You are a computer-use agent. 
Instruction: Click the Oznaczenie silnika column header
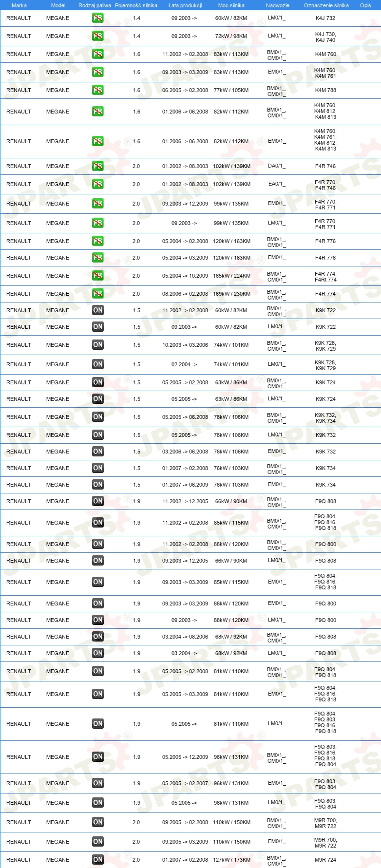(x=326, y=5)
